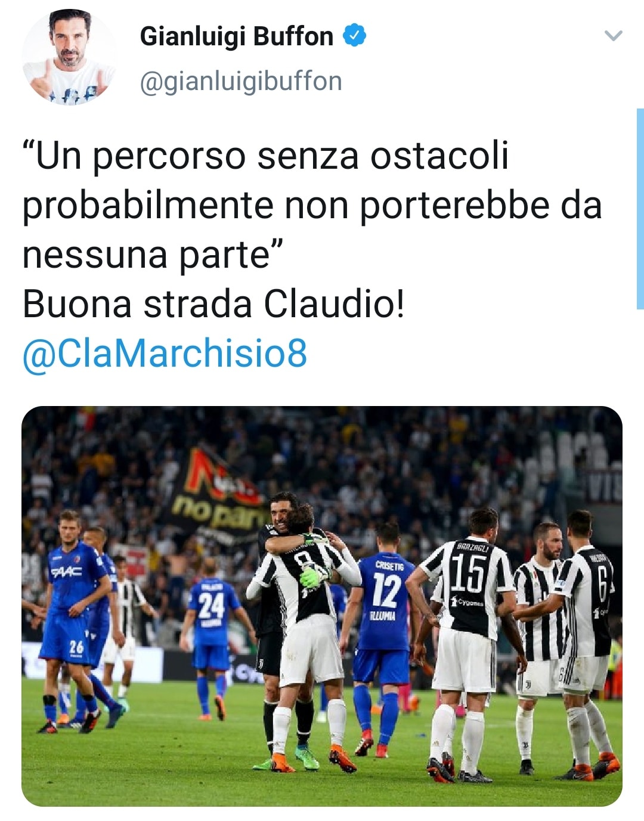Expand the tweet options chevron
This screenshot has width=644, height=821.
click(x=613, y=36)
